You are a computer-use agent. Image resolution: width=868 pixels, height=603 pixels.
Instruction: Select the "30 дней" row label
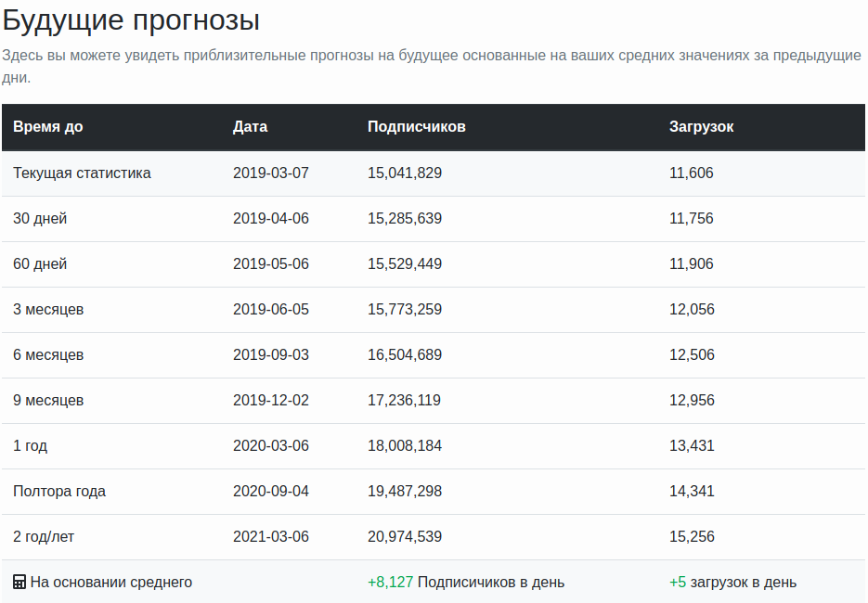point(40,219)
